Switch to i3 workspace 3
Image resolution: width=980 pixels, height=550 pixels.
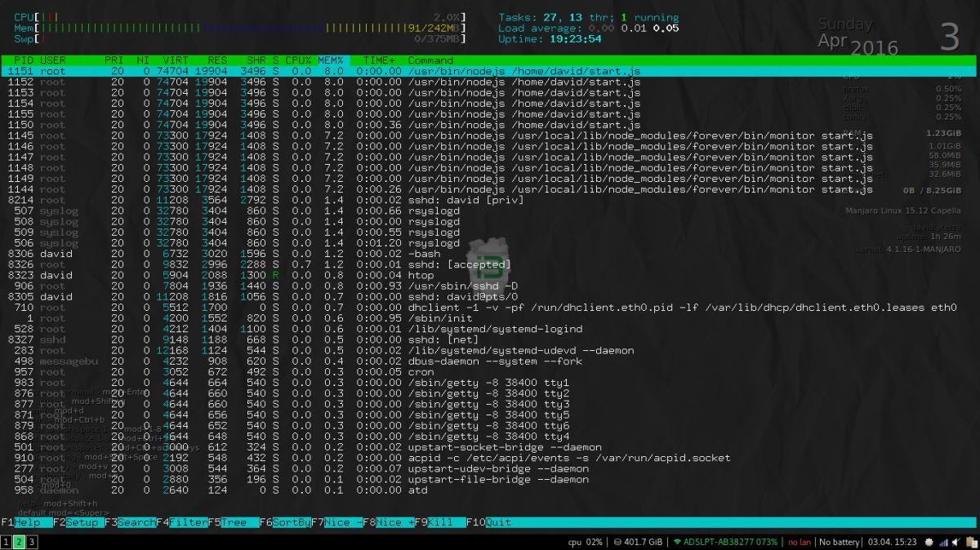coord(32,542)
